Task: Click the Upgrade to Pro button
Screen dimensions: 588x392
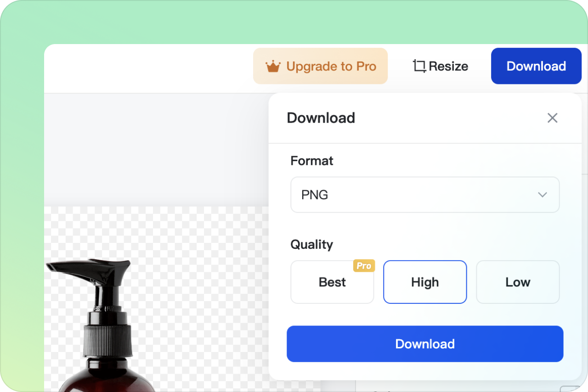Action: pyautogui.click(x=320, y=66)
